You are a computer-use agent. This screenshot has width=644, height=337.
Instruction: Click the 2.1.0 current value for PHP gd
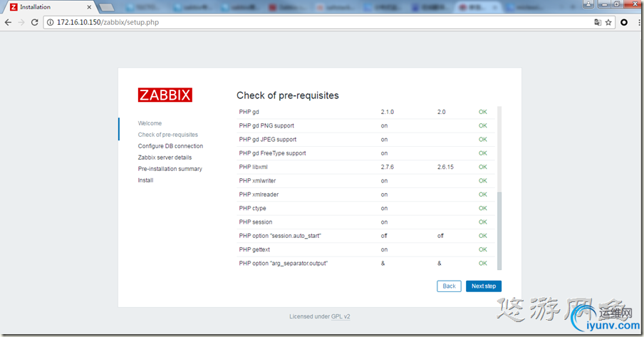[x=388, y=112]
